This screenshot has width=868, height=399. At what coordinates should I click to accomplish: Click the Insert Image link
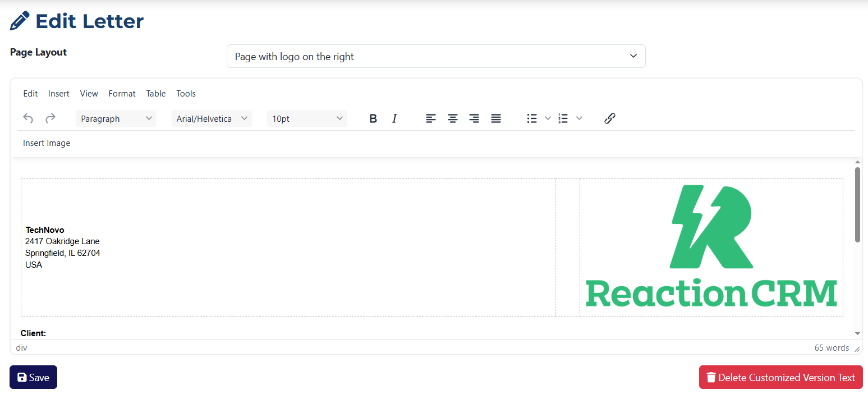(47, 143)
